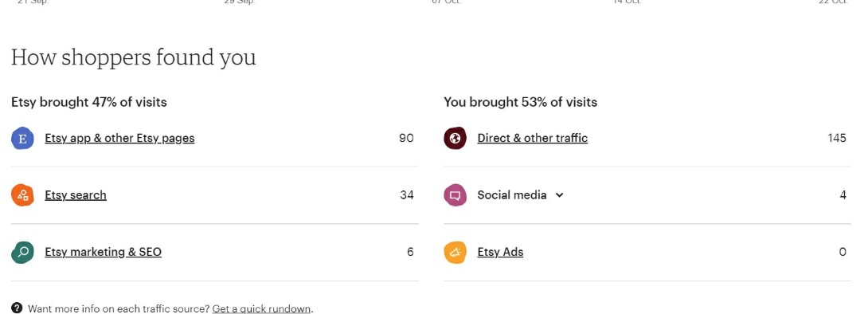Open the Social media breakdown label
The image size is (868, 314).
click(511, 195)
